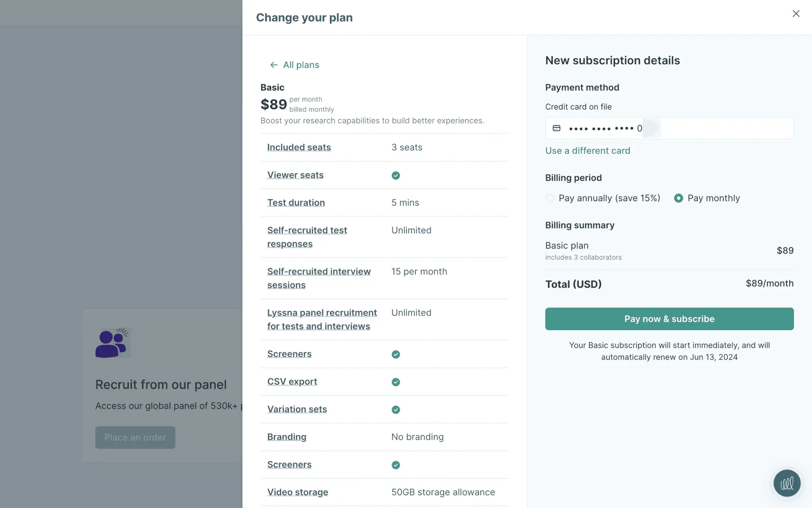Viewport: 812px width, 508px height.
Task: Click Use a different card link
Action: pyautogui.click(x=587, y=151)
